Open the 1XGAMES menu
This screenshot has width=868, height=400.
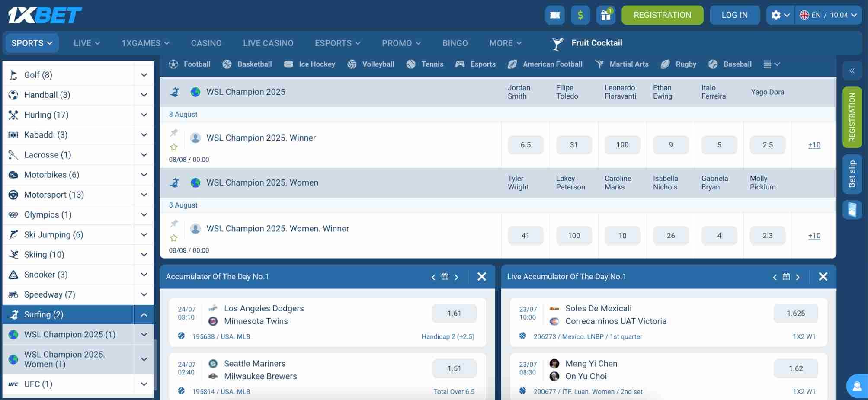coord(145,43)
